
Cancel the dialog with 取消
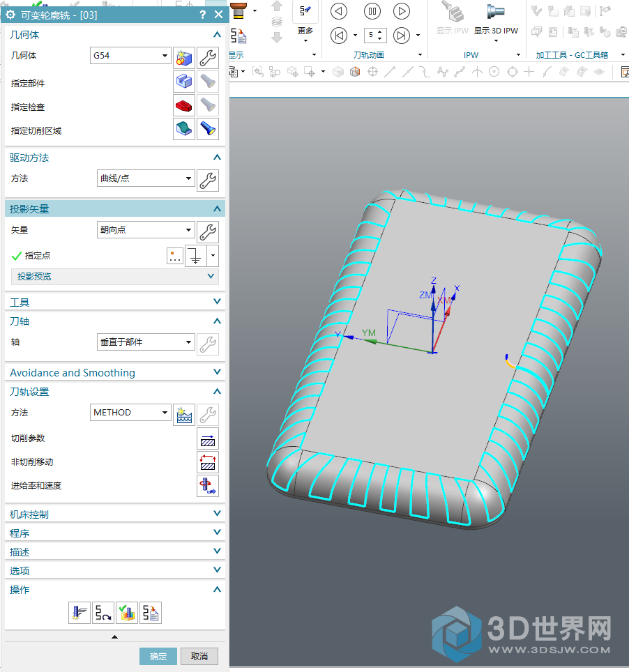199,656
